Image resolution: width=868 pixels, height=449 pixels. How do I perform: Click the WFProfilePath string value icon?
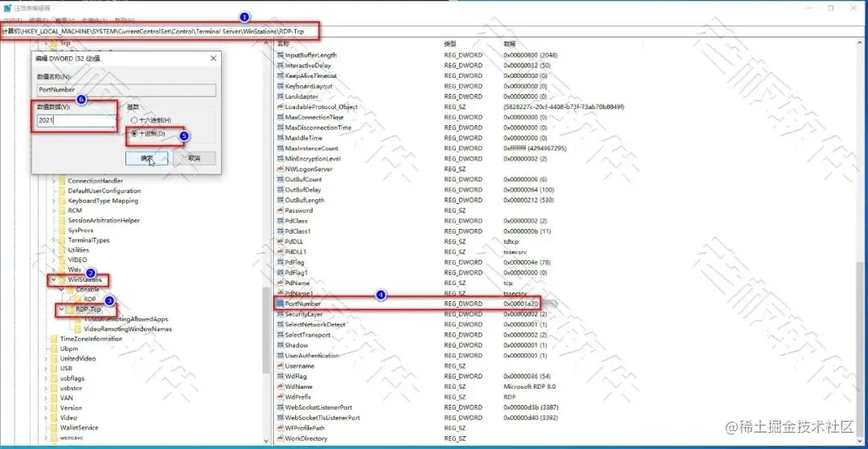(x=280, y=428)
